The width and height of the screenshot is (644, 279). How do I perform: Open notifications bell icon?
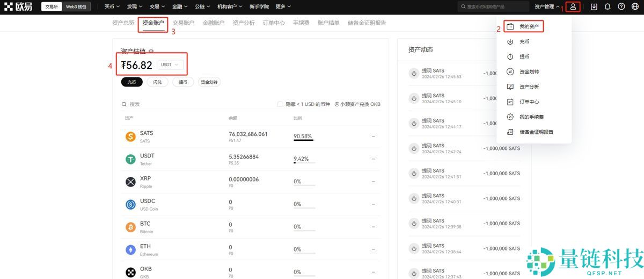(x=608, y=7)
